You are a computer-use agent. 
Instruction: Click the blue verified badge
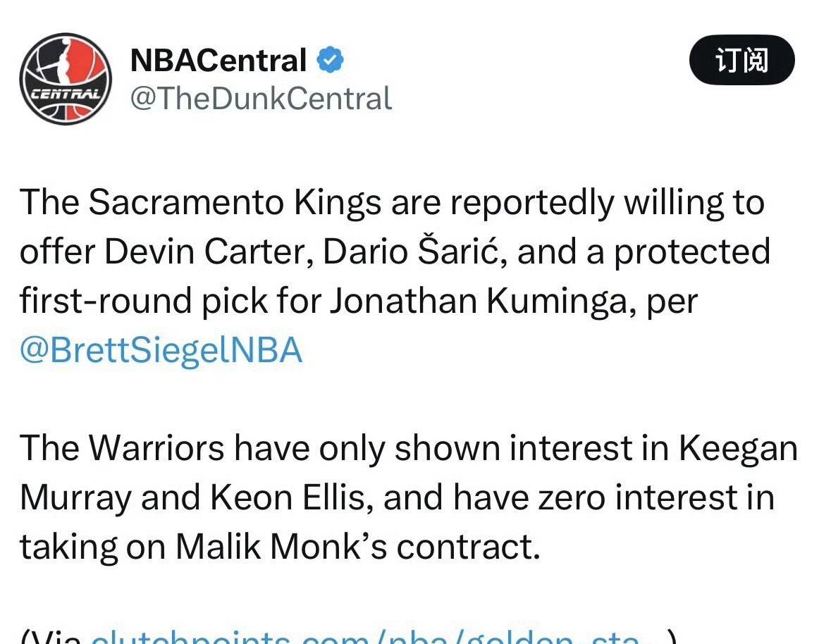tap(330, 60)
